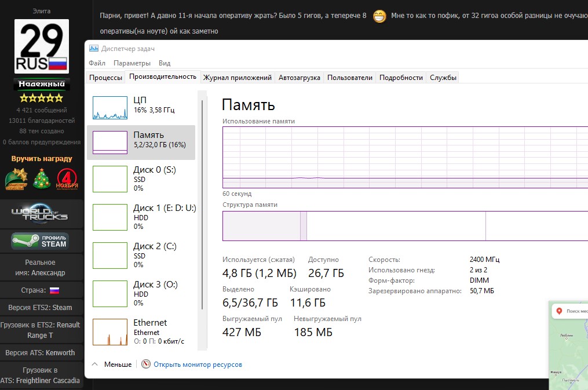The width and height of the screenshot is (588, 390).
Task: Click the World of Trucks logo
Action: 40,214
